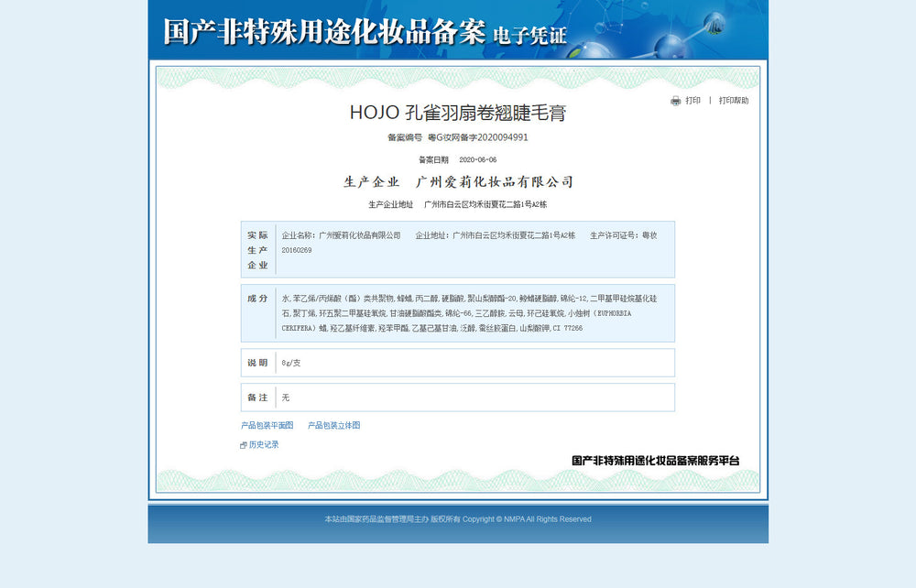Click the 打印 print link
The image size is (916, 588).
(692, 101)
